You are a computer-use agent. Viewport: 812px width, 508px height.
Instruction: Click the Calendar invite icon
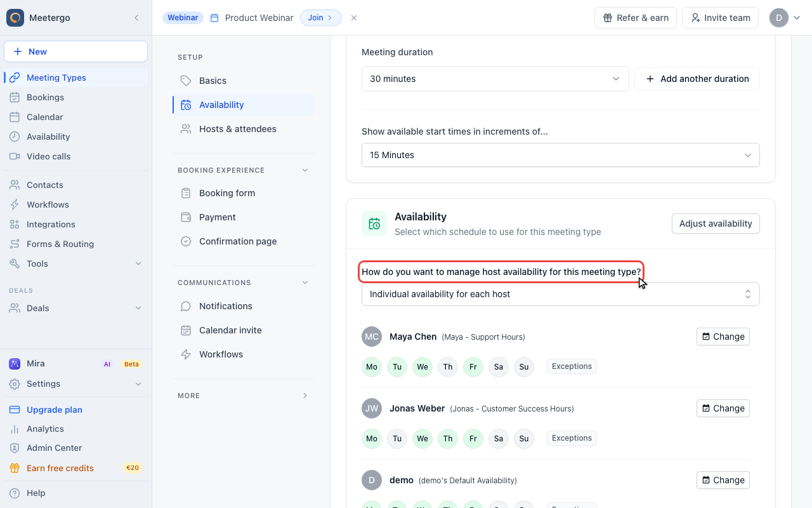click(186, 330)
